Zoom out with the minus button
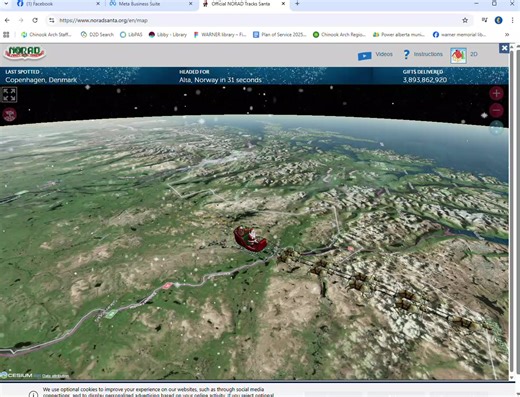520x397 pixels. click(496, 110)
